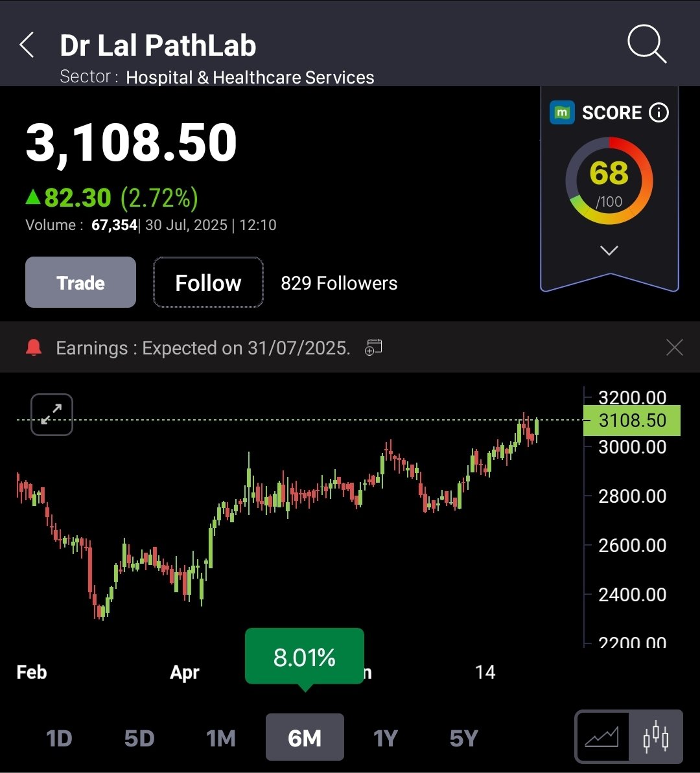Switch to candlestick chart view
This screenshot has width=700, height=773.
[656, 737]
